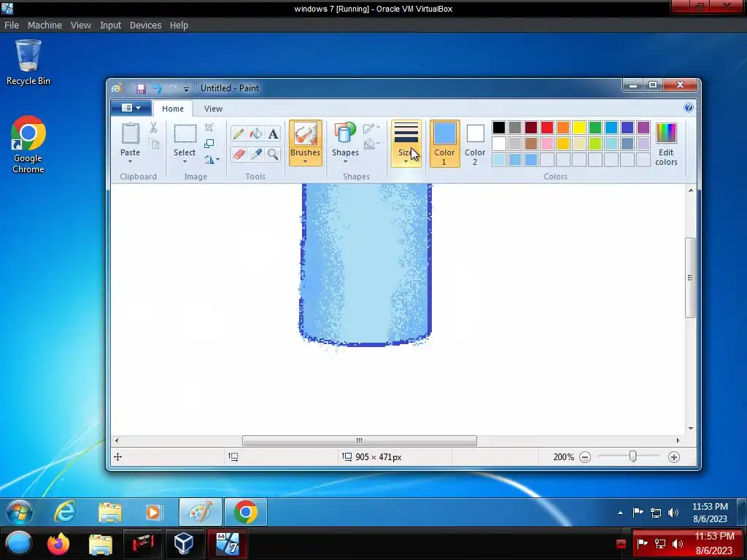Viewport: 747px width, 560px height.
Task: Select the Fill with color bucket tool
Action: (x=256, y=134)
